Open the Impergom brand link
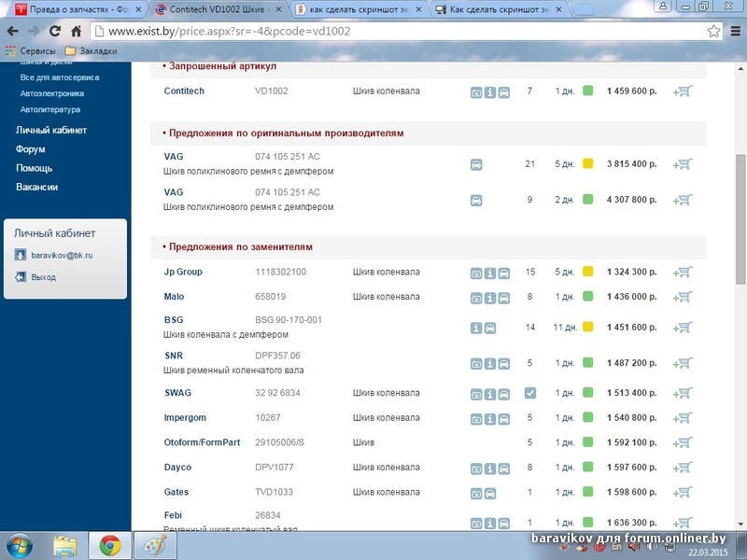The height and width of the screenshot is (560, 747). [x=185, y=418]
